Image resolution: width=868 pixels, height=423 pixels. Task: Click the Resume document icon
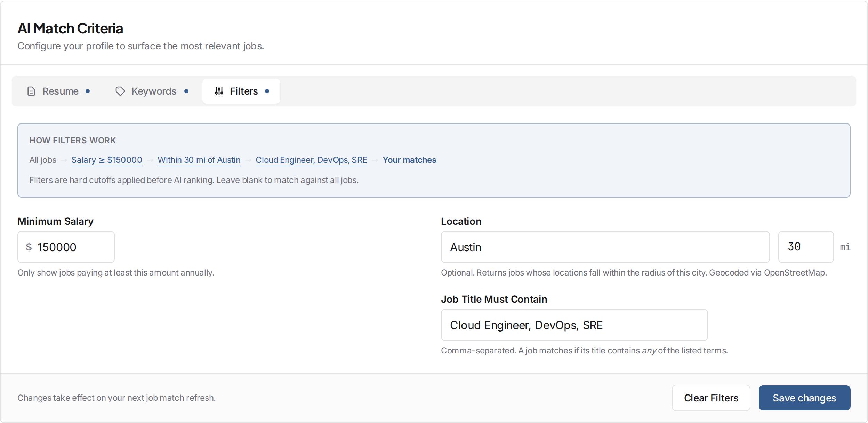pos(31,91)
